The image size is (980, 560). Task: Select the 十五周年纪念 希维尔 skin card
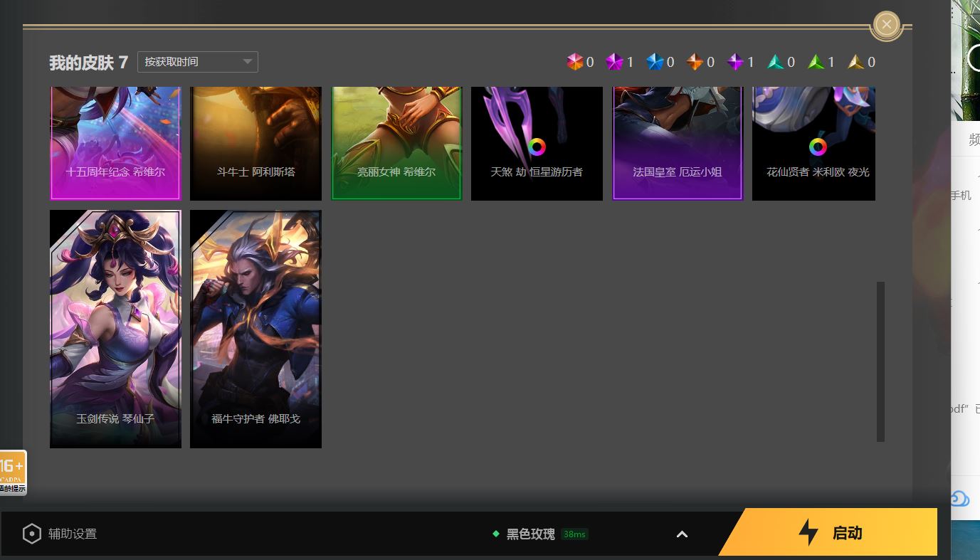click(115, 143)
